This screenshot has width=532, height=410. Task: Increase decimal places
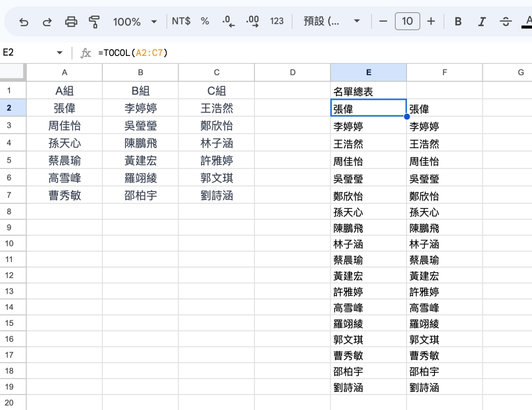252,21
